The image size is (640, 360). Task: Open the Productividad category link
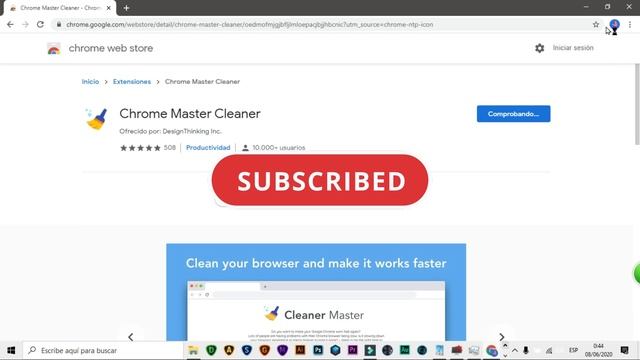[x=208, y=148]
